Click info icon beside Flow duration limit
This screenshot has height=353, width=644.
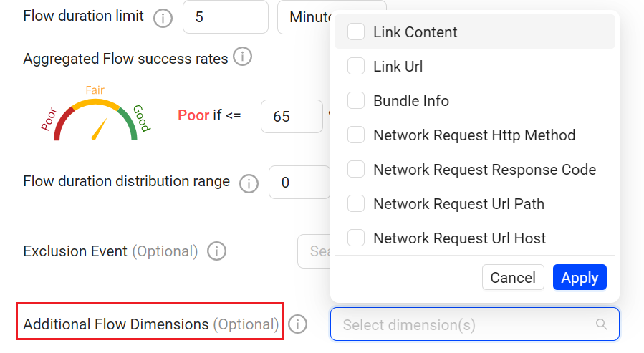coord(163,18)
